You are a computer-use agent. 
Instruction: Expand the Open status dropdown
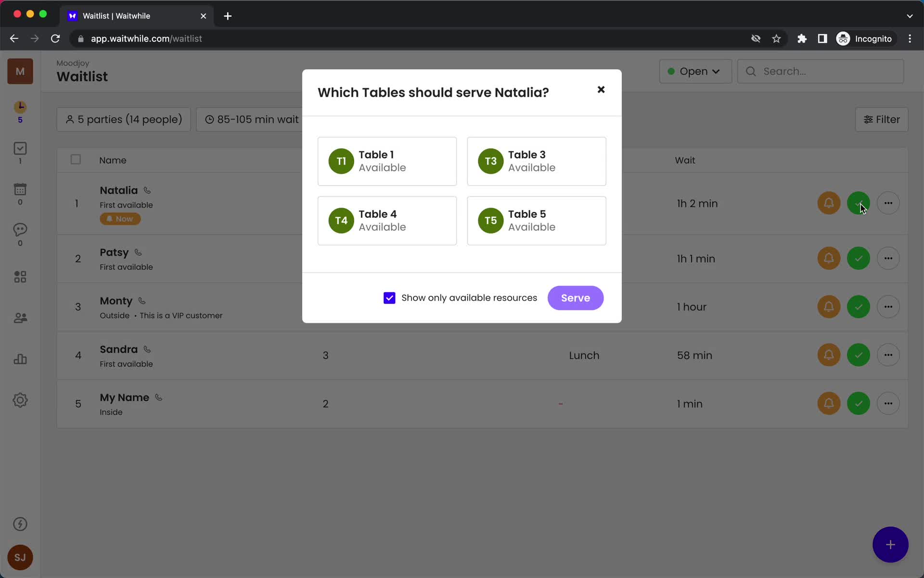coord(695,71)
